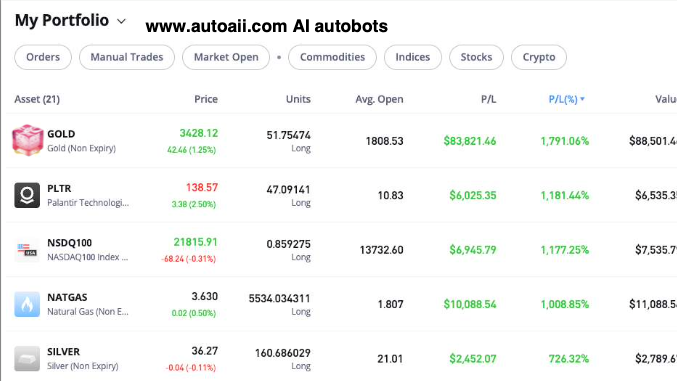The width and height of the screenshot is (677, 381).
Task: Click the SILVER bar icon
Action: point(27,359)
